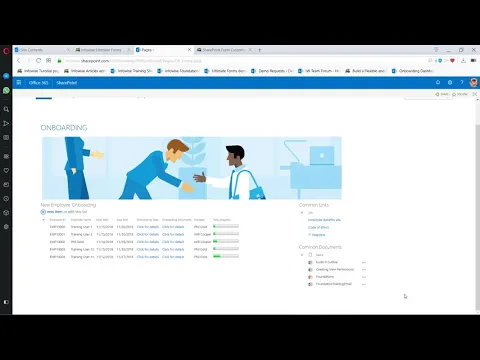Click progress bar in last employee row

tap(226, 256)
